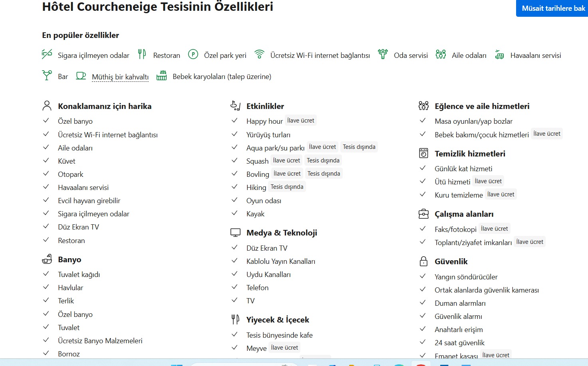Select the Yangın söndürücüler item
Viewport: 588px width, 366px height.
point(466,277)
